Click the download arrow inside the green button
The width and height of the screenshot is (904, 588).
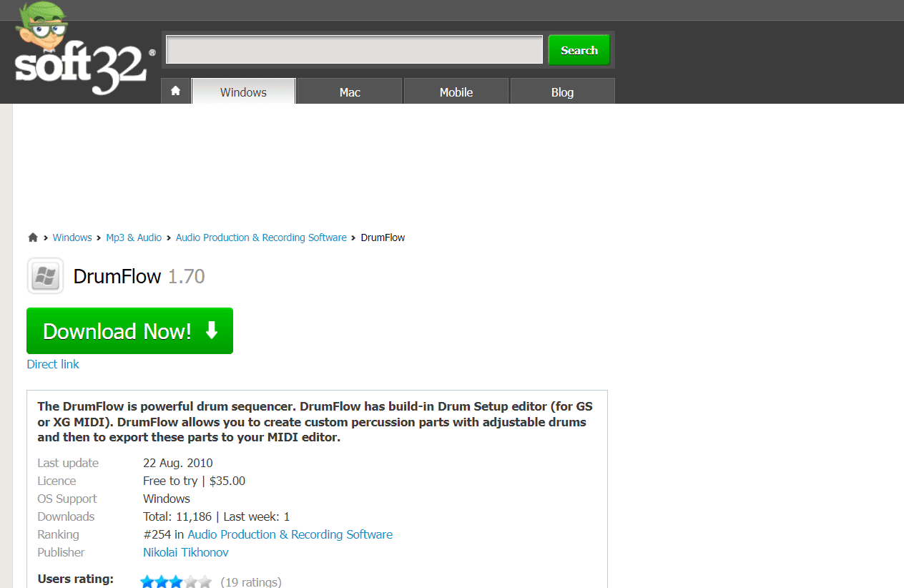(211, 330)
